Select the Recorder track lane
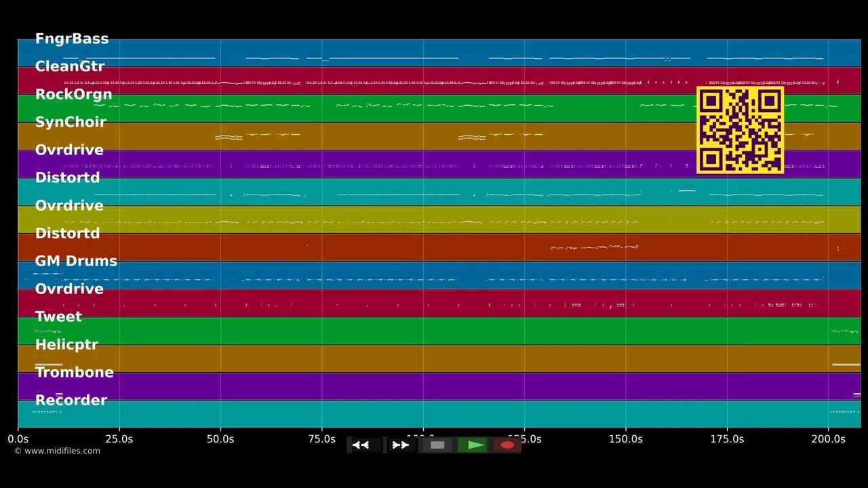The height and width of the screenshot is (488, 868). click(439, 414)
